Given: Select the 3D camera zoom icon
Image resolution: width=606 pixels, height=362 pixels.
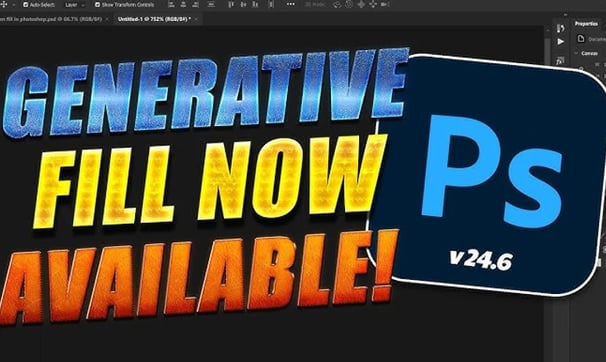Looking at the screenshot, I should pyautogui.click(x=385, y=5).
